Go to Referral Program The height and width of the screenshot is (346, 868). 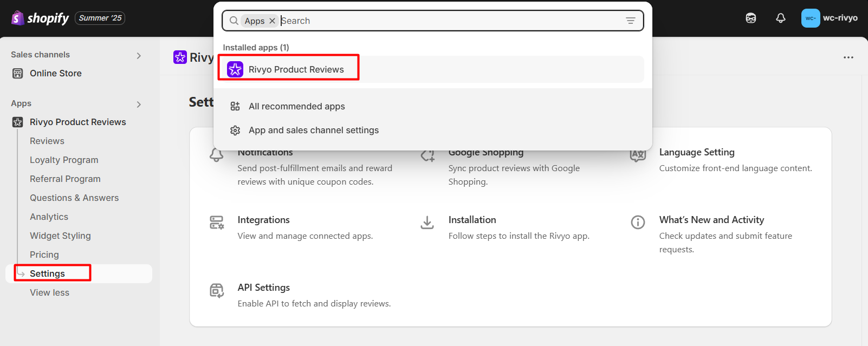click(65, 179)
